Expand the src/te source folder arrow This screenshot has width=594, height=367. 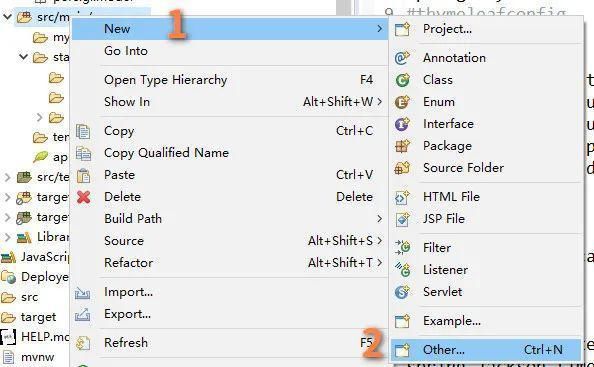click(x=8, y=177)
